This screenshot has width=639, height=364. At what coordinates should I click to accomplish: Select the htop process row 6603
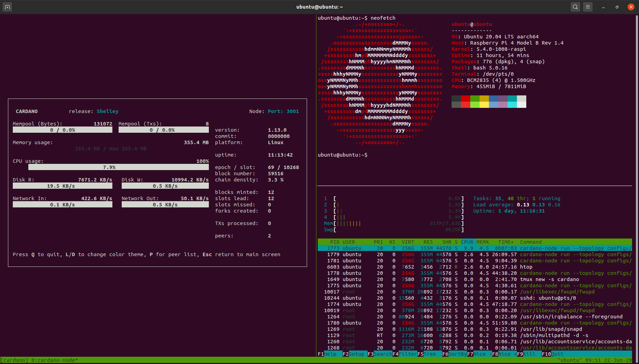tap(475, 267)
